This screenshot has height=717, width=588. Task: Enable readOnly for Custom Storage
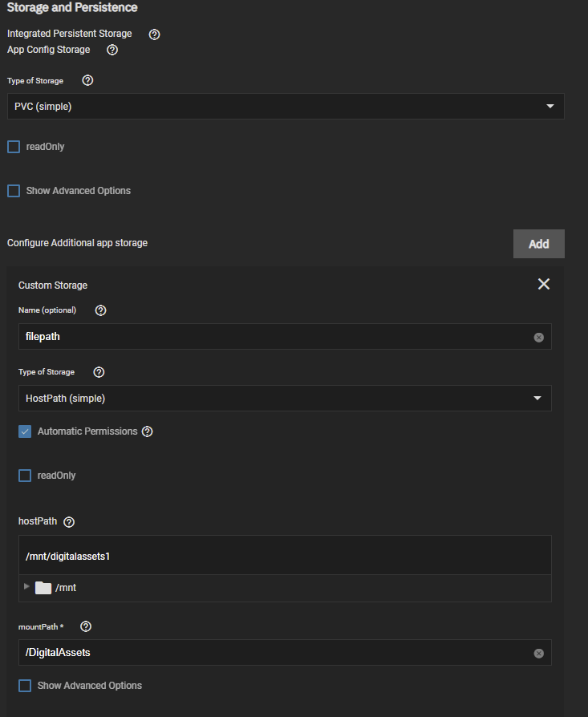(x=25, y=476)
